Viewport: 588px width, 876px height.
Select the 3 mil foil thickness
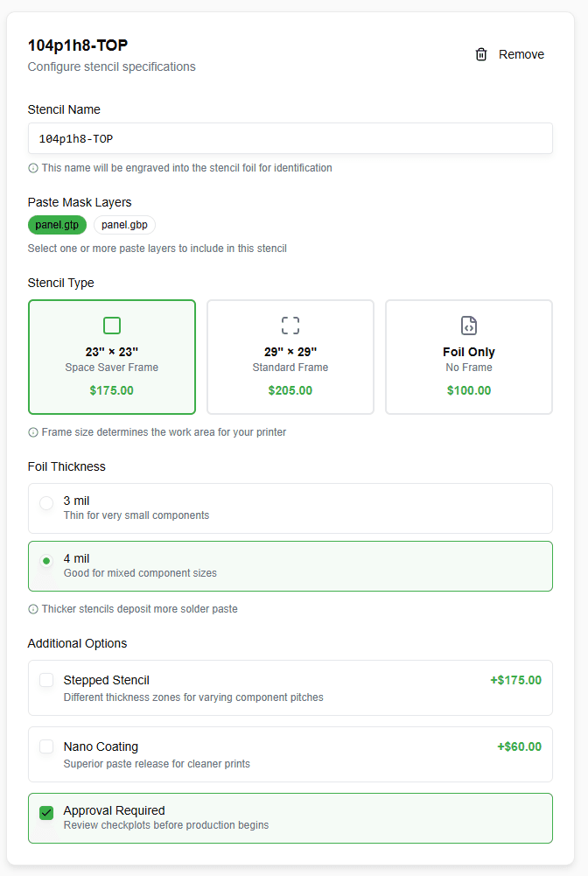pos(46,503)
